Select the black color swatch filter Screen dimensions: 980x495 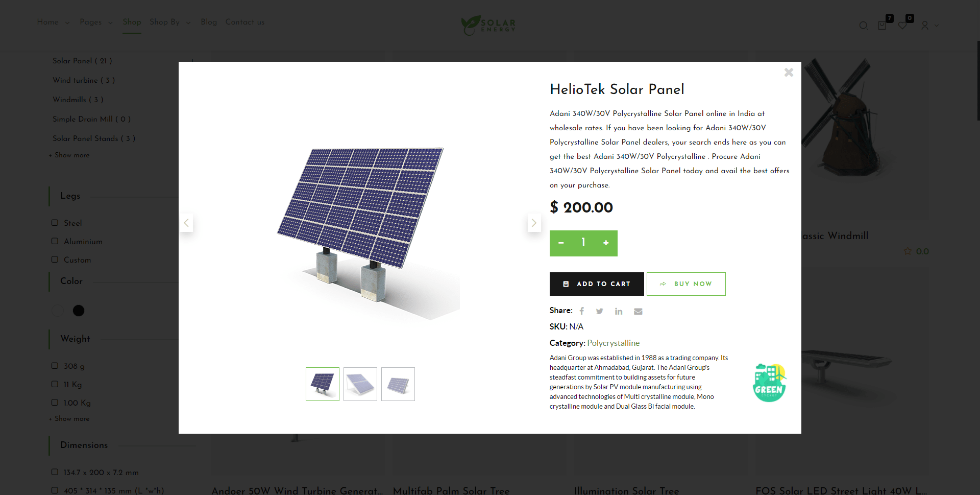click(79, 311)
